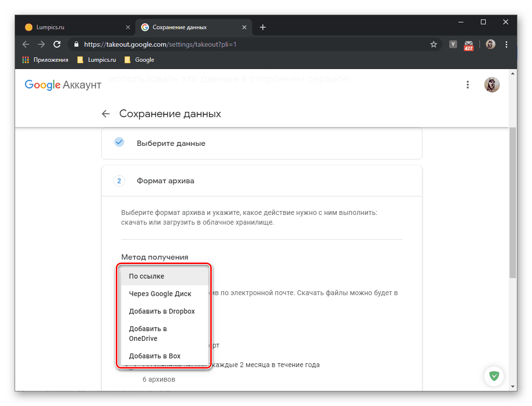The image size is (532, 406).
Task: Click the green shield icon in bottom corner
Action: coord(494,376)
